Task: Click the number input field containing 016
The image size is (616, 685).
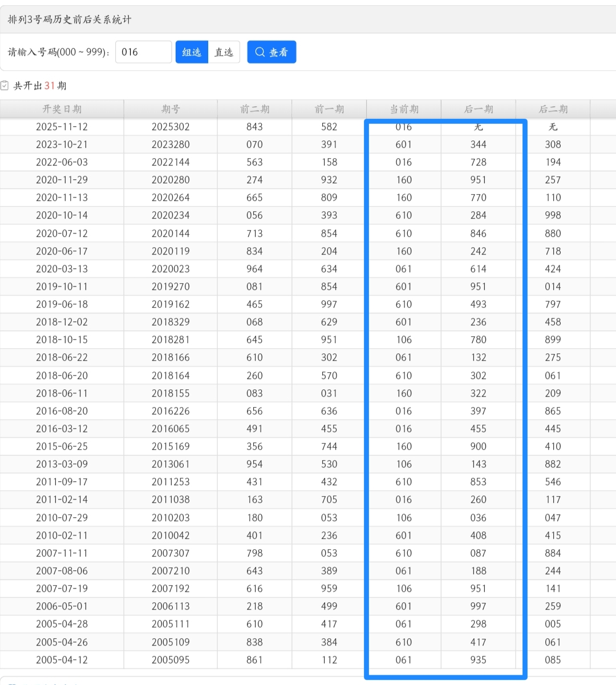Action: coord(143,52)
